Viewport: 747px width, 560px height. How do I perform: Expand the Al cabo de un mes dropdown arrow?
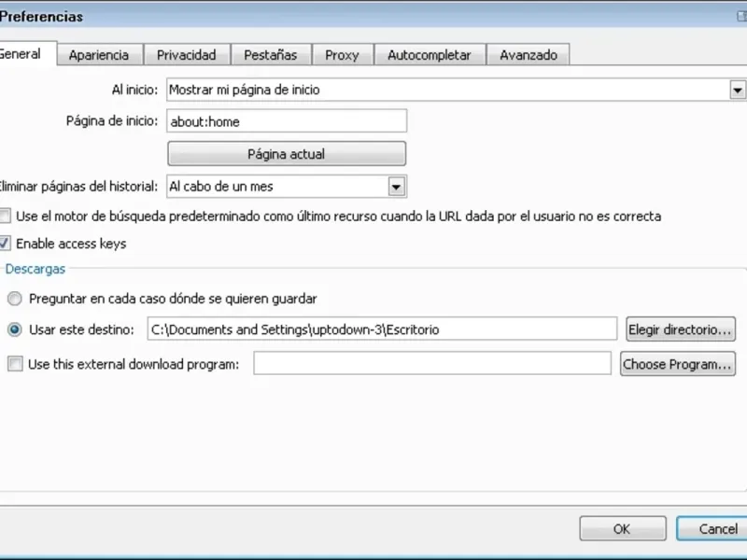point(396,187)
